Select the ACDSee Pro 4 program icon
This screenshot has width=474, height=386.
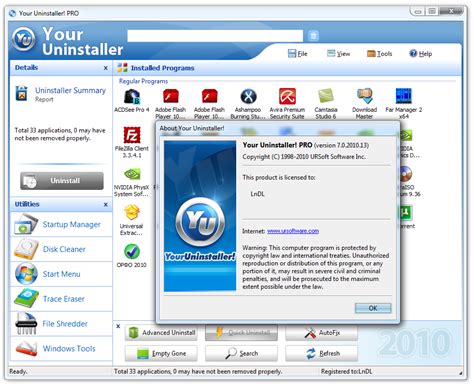[132, 97]
